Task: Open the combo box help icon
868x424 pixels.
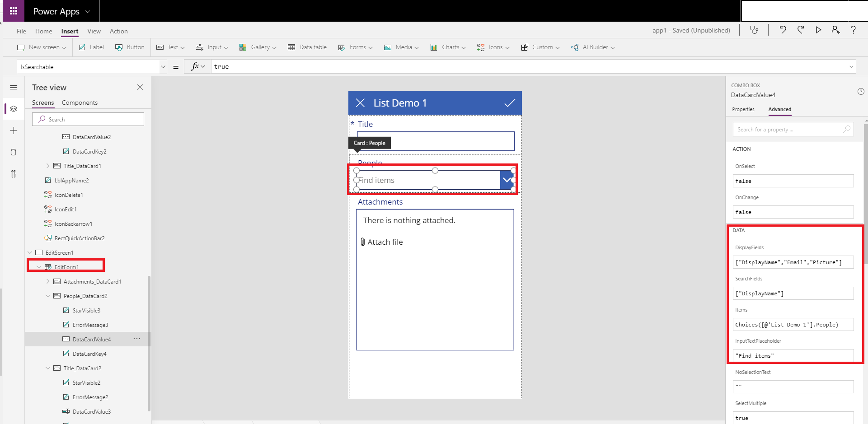Action: (x=861, y=91)
